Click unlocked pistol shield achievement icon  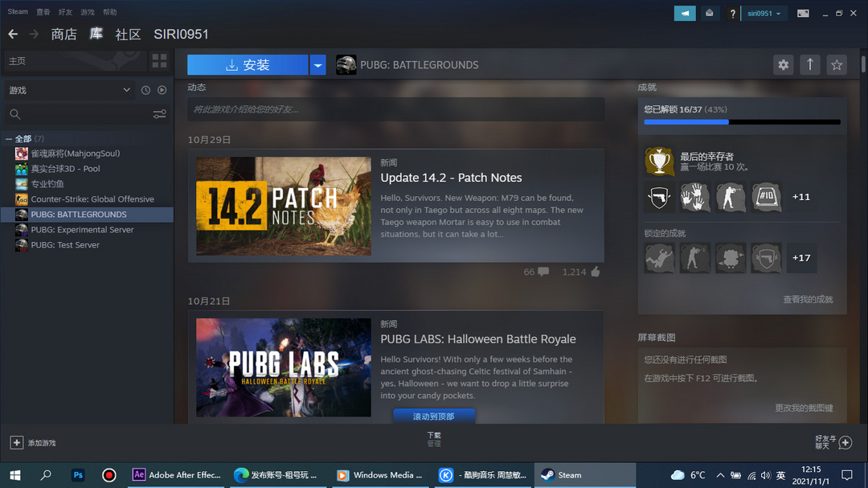click(659, 197)
